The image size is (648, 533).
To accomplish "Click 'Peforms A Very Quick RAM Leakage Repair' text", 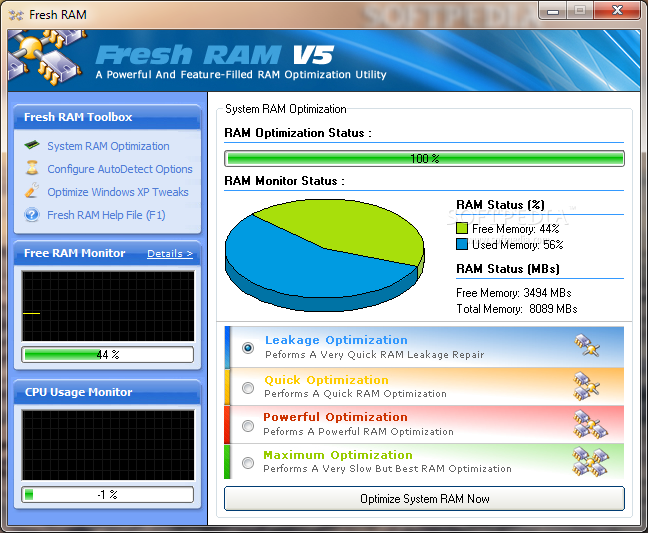I will pos(374,355).
